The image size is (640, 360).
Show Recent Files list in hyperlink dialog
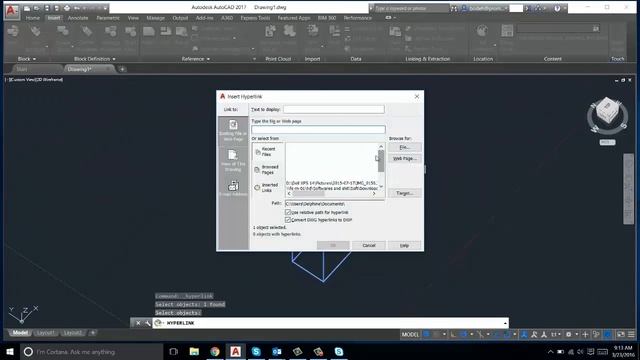tap(267, 151)
